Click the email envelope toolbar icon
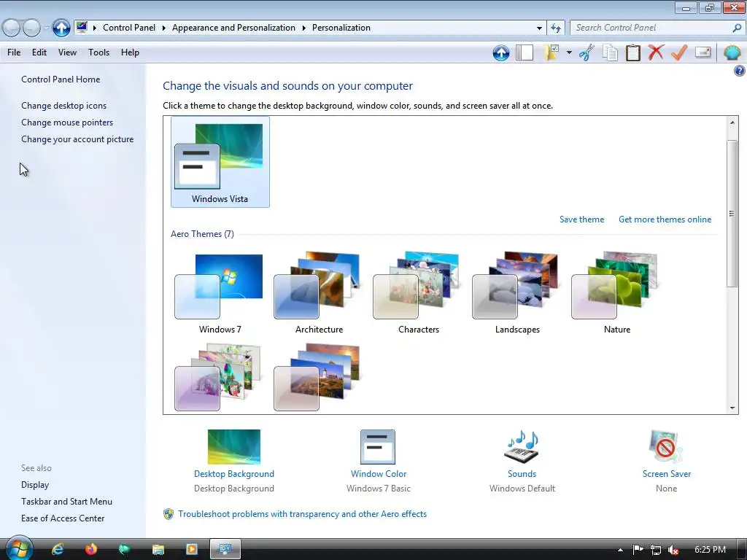The width and height of the screenshot is (747, 560). coord(703,52)
